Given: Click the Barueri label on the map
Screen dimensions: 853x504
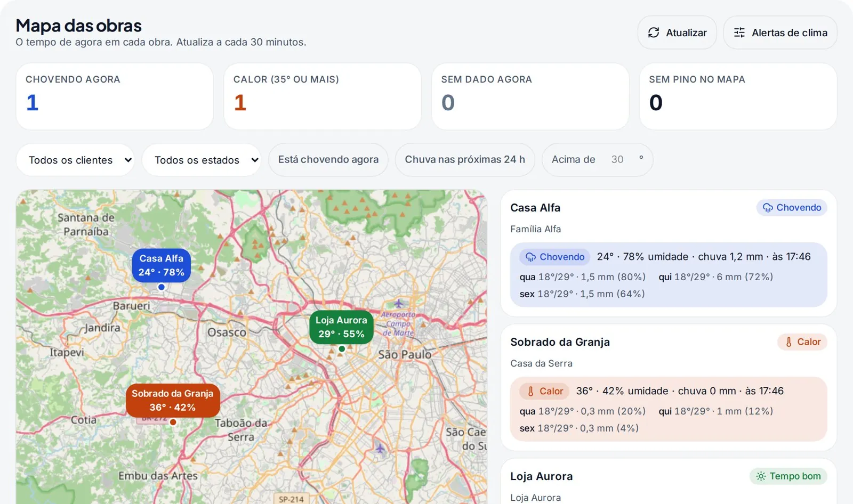Looking at the screenshot, I should 131,306.
